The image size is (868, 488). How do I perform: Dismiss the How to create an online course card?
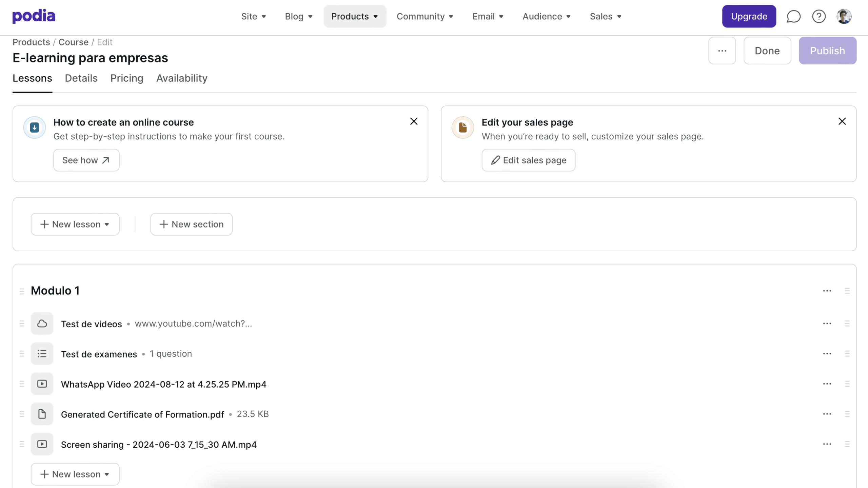pyautogui.click(x=414, y=121)
